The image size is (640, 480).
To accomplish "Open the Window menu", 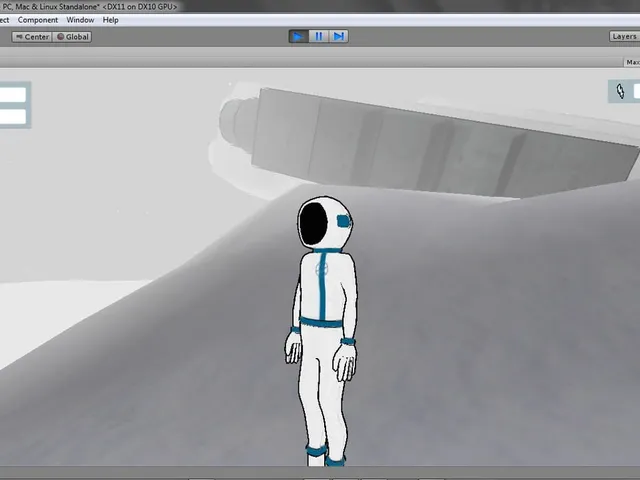I will pos(80,20).
